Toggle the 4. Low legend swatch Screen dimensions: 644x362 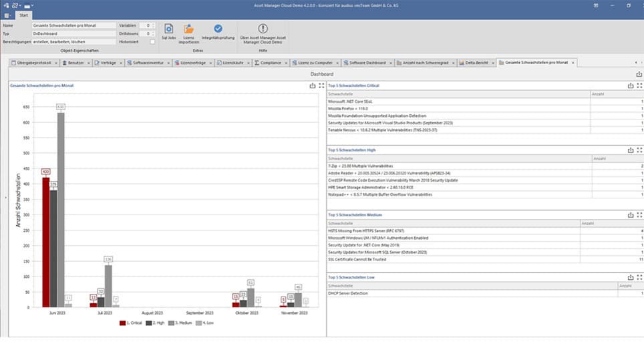click(x=198, y=323)
